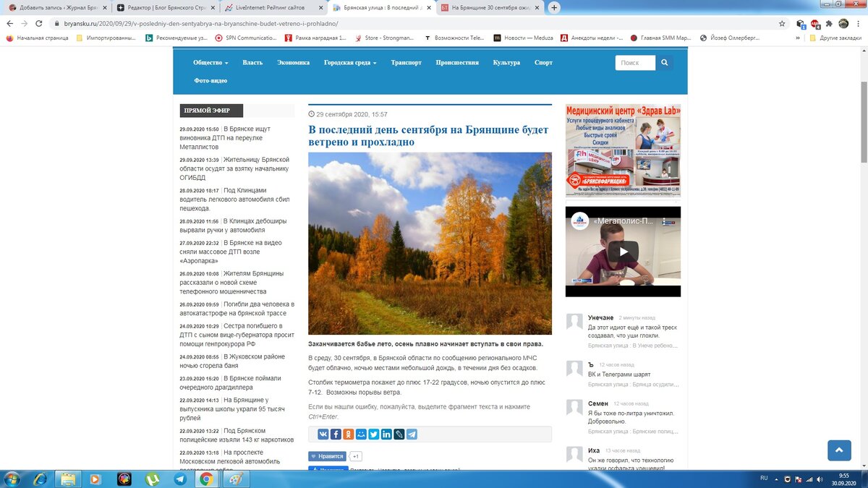The height and width of the screenshot is (488, 868).
Task: Share article on VK
Action: 323,434
